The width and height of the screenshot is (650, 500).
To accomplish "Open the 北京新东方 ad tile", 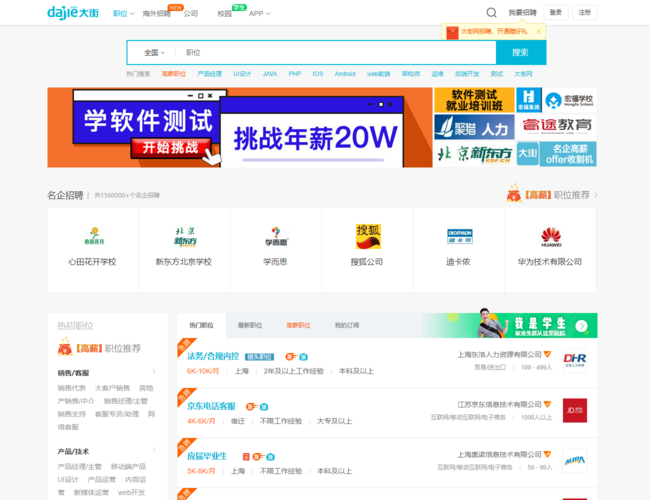I will coord(474,154).
